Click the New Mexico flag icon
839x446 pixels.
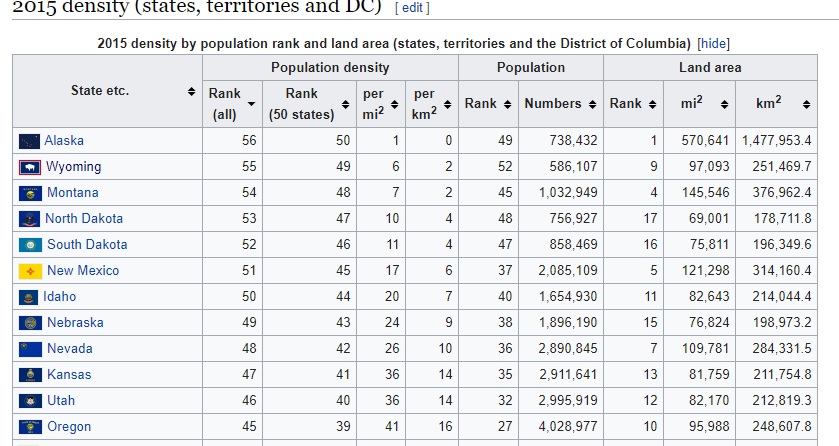pos(30,271)
